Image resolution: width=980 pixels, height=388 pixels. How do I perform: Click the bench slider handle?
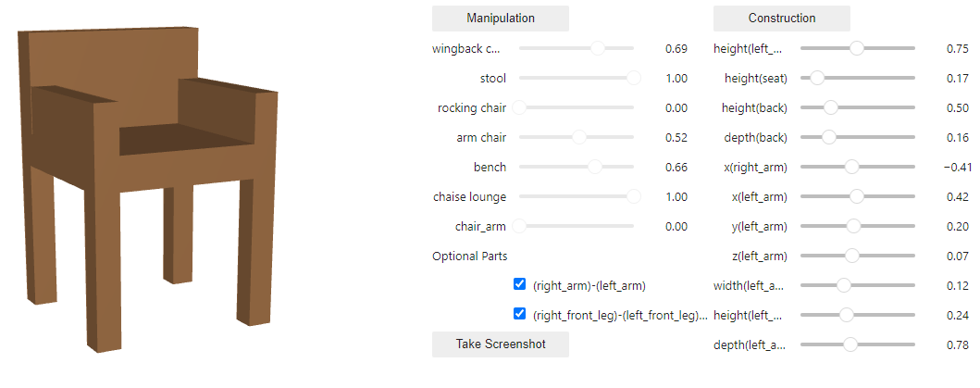click(x=595, y=167)
